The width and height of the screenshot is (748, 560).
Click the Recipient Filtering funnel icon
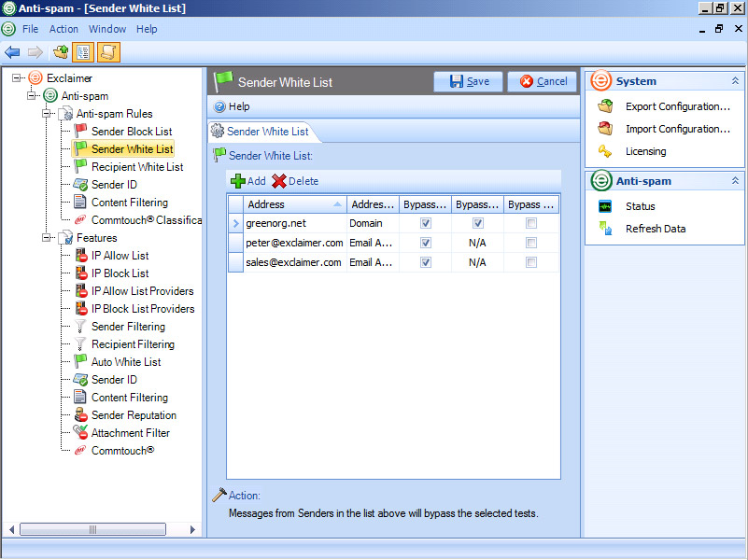[80, 344]
